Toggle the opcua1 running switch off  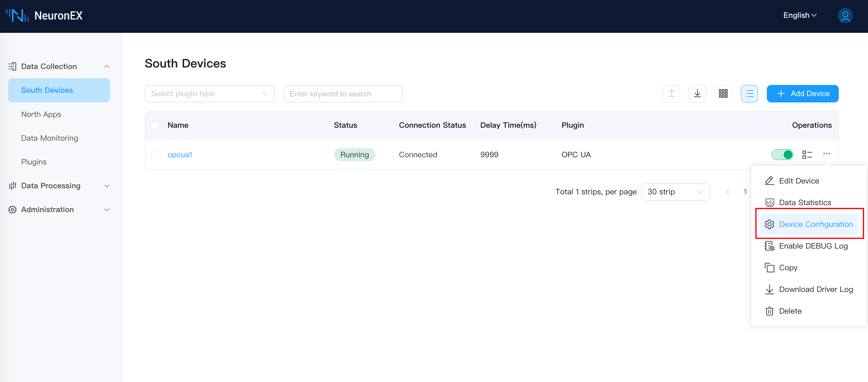(782, 155)
